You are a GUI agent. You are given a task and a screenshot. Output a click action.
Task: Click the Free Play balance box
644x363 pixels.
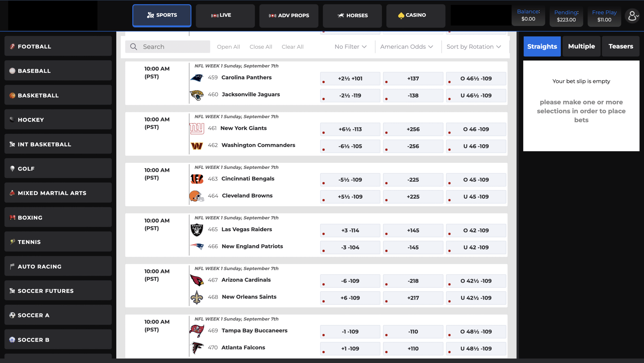(x=604, y=16)
